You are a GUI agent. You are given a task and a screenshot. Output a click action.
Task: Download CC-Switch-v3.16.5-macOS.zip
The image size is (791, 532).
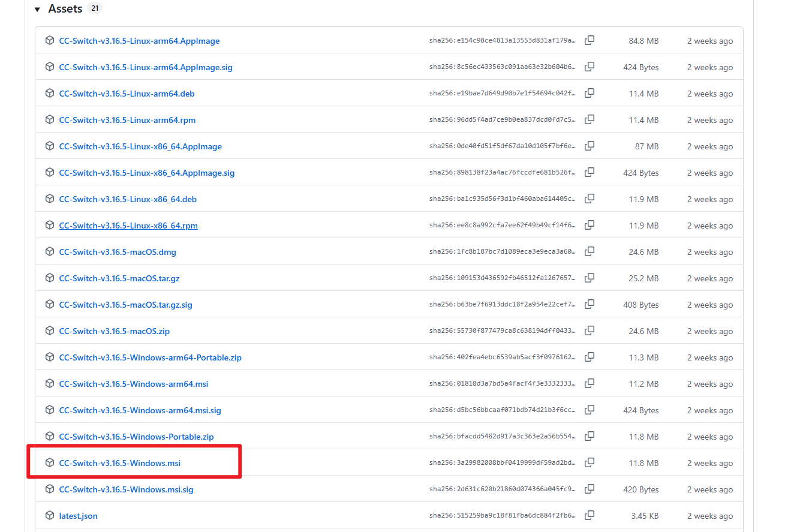115,331
